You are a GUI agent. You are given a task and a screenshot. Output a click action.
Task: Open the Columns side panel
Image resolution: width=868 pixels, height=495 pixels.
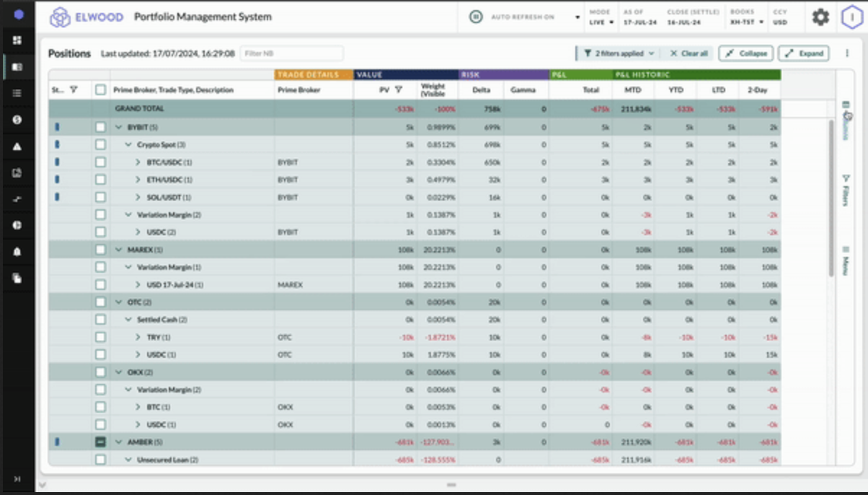coord(846,121)
